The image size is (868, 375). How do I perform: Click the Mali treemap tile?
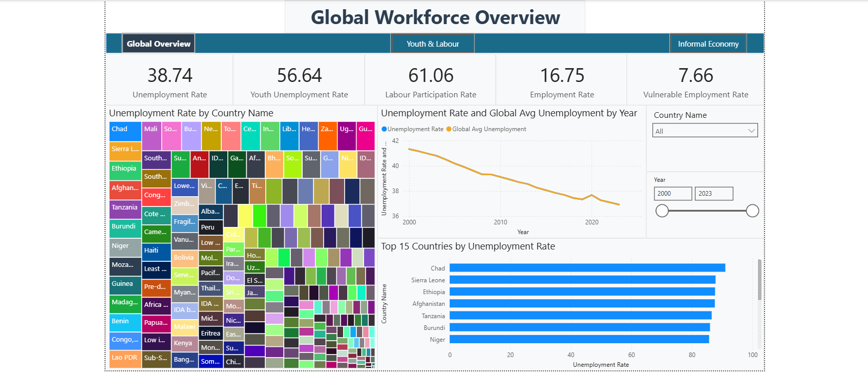[152, 136]
